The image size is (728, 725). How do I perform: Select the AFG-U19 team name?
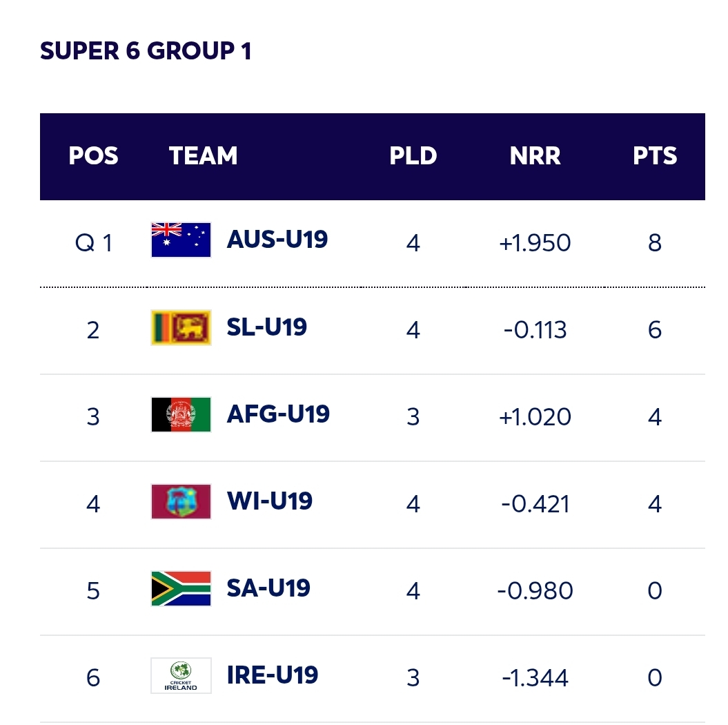tap(278, 414)
